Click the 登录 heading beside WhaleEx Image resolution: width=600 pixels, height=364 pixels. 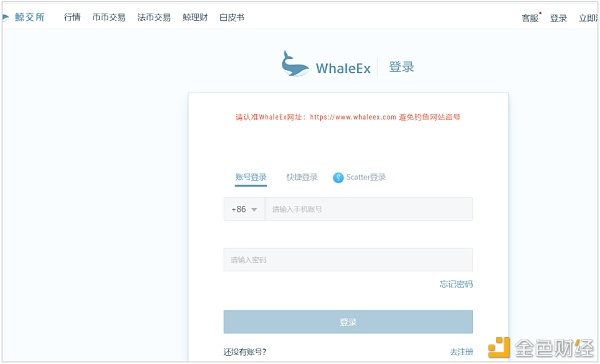401,67
